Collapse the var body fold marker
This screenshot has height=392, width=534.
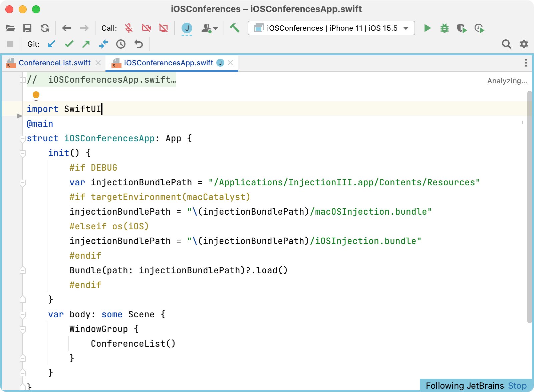tap(23, 315)
